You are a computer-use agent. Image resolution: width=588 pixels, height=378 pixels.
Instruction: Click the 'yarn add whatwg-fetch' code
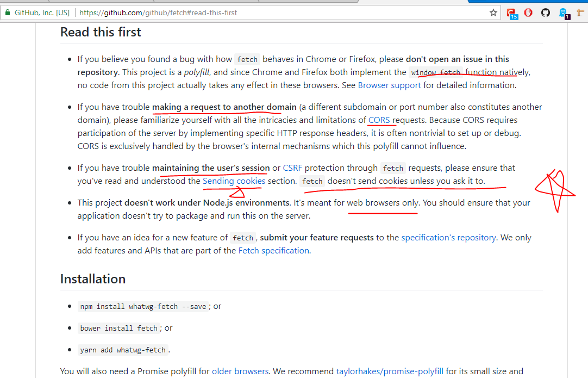(123, 350)
